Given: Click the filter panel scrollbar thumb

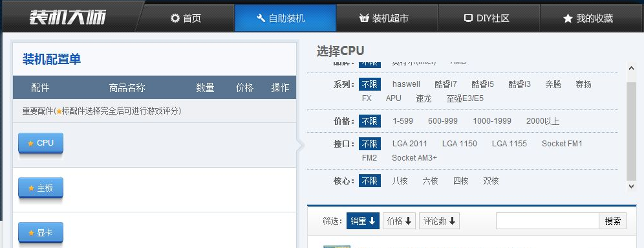Looking at the screenshot, I should [x=632, y=131].
